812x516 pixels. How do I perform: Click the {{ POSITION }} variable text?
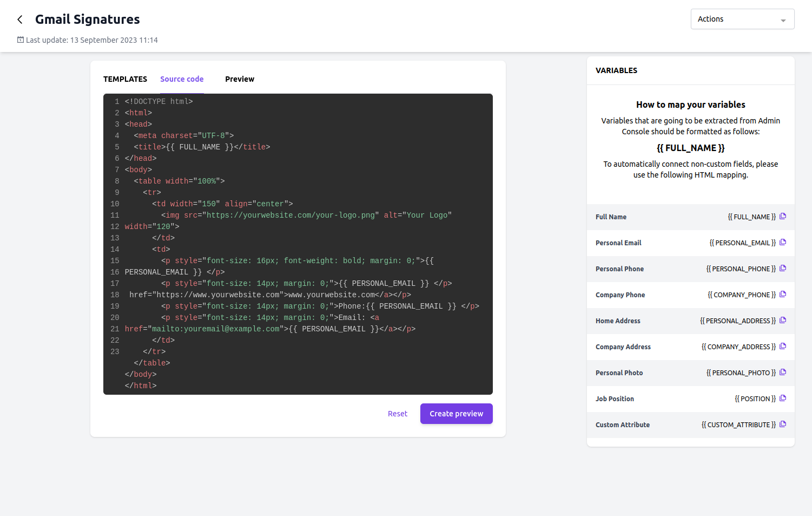pyautogui.click(x=755, y=399)
